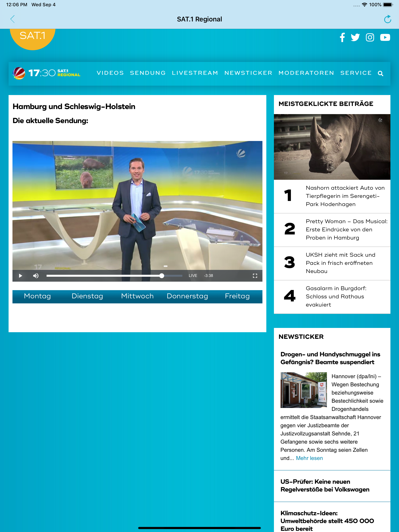Tap the NEWSTICKER sidebar heading
Viewport: 399px width, 532px height.
pos(301,337)
